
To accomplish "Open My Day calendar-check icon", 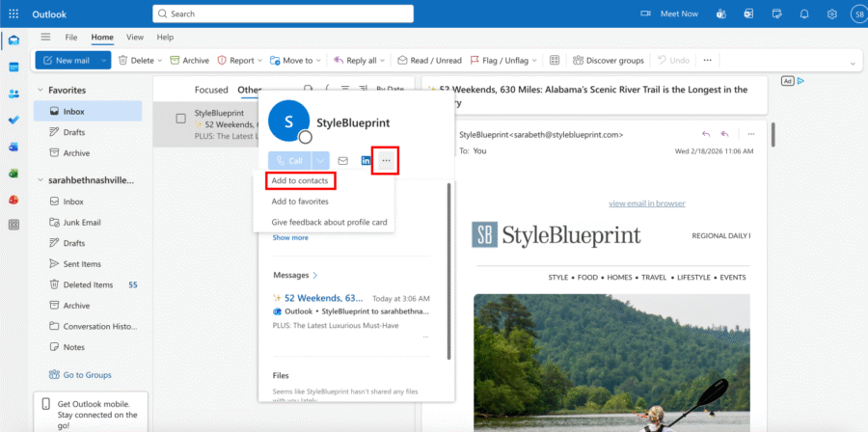I will (x=776, y=13).
